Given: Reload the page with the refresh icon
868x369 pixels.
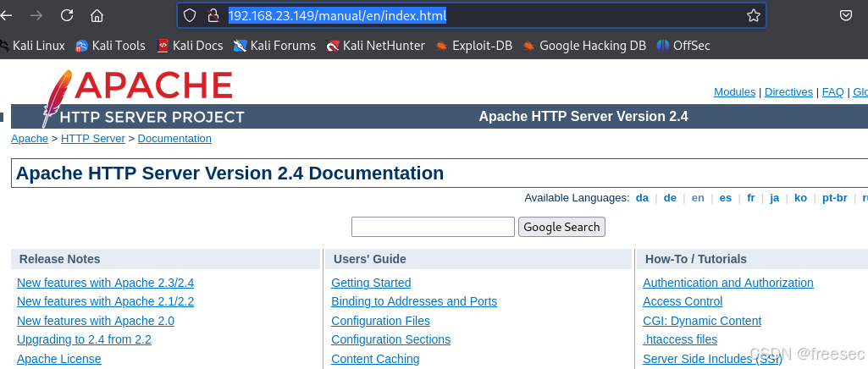Looking at the screenshot, I should tap(67, 15).
